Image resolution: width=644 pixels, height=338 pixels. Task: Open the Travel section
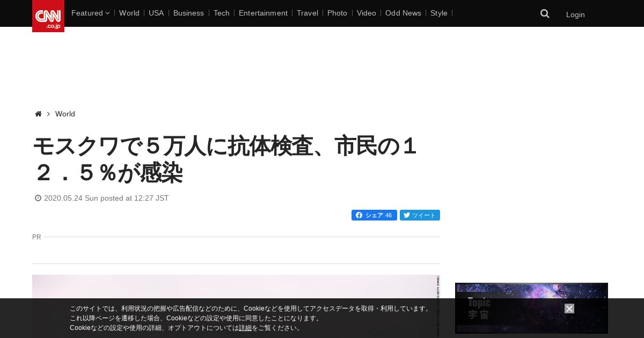(x=308, y=13)
